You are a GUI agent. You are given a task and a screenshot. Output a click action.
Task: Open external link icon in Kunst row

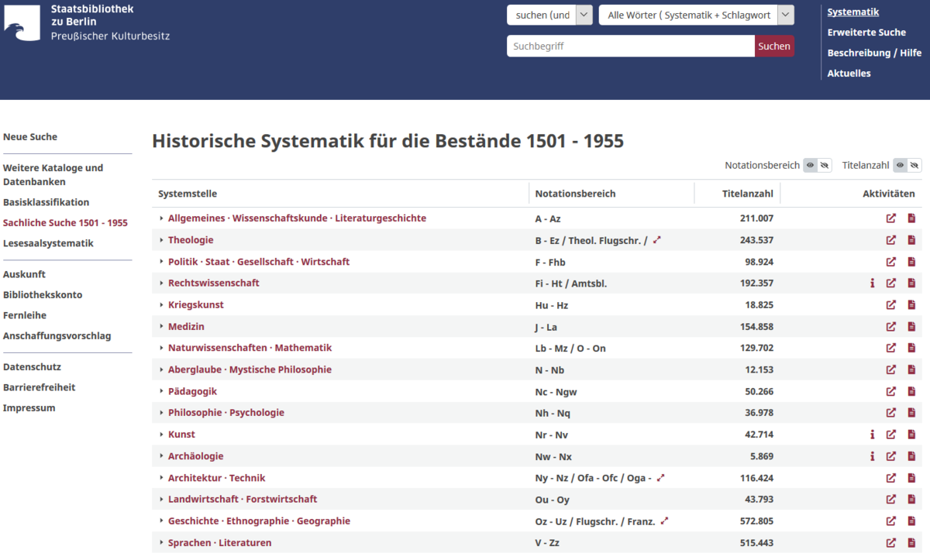tap(891, 435)
